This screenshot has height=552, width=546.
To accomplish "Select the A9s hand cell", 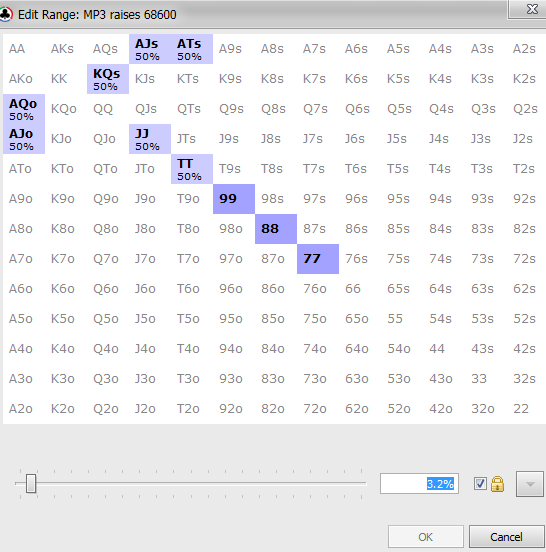I will (x=234, y=49).
